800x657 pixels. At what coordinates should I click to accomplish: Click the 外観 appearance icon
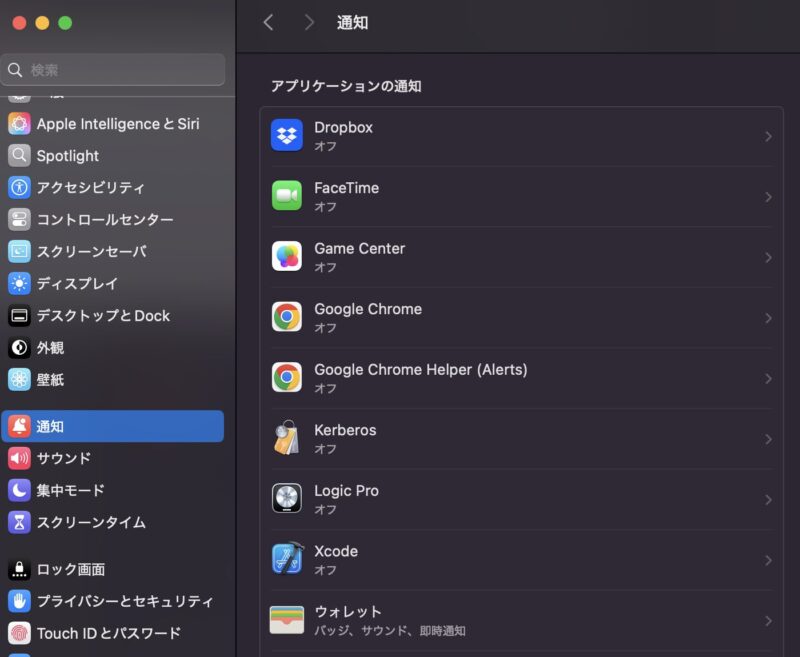tap(19, 348)
